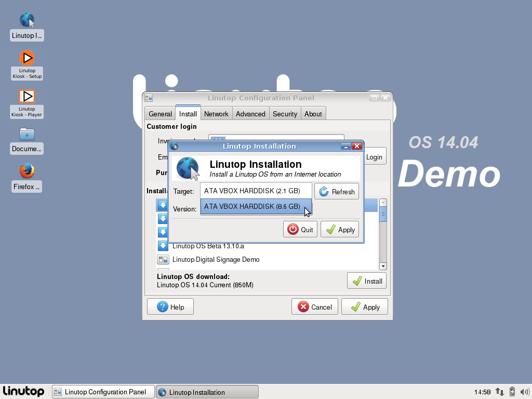Click the list scrollbar up arrow
The width and height of the screenshot is (532, 399).
(x=383, y=203)
